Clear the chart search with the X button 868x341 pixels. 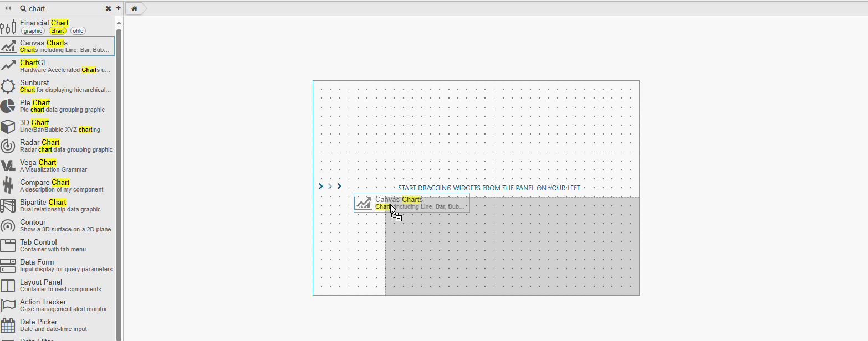(x=108, y=8)
